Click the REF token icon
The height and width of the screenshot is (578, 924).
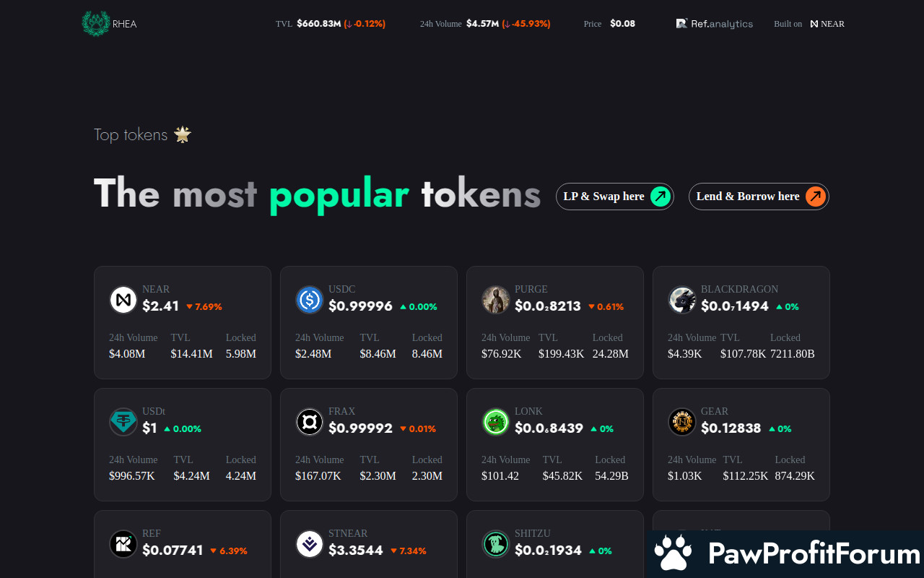(x=123, y=544)
